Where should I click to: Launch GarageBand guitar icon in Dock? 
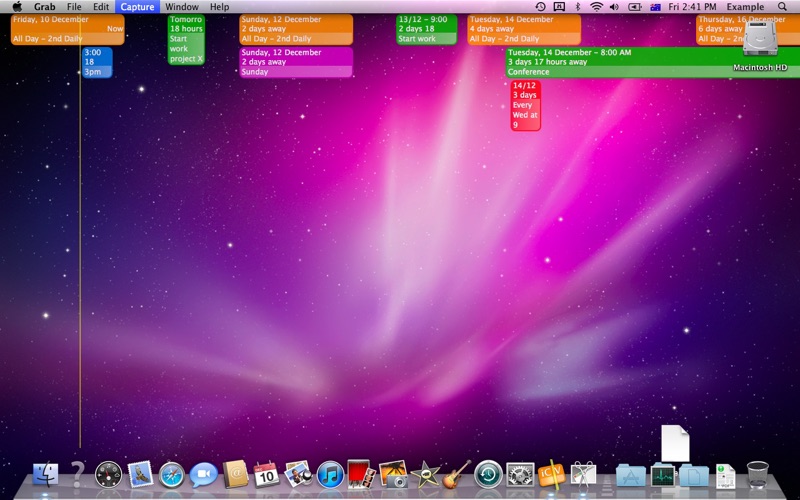457,474
